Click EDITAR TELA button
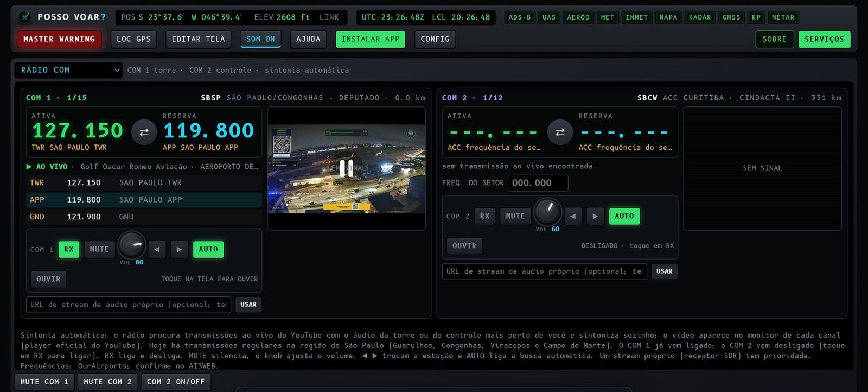868x392 pixels. tap(199, 39)
